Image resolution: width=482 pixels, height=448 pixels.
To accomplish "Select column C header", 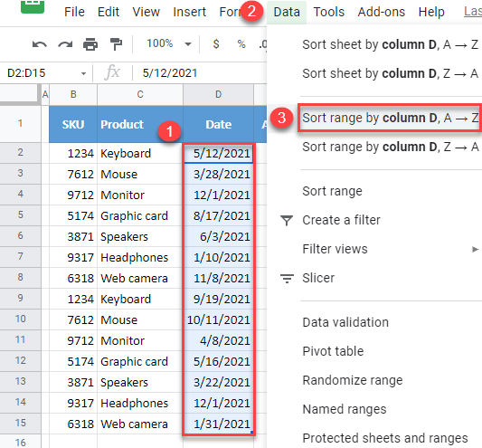I will [x=140, y=94].
